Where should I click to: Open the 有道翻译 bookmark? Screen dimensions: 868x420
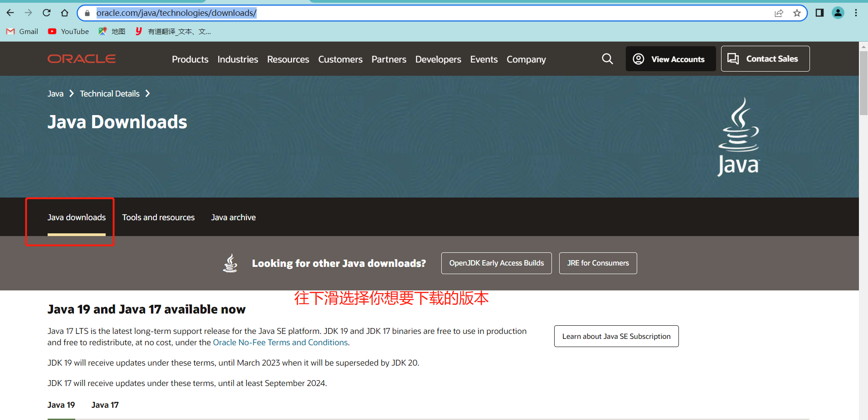click(173, 31)
